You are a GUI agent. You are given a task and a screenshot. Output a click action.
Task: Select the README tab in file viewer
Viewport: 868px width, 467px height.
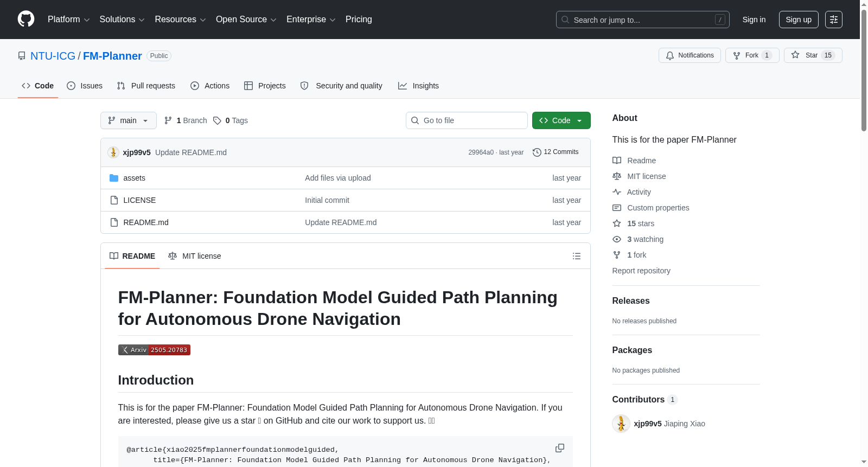pos(132,256)
